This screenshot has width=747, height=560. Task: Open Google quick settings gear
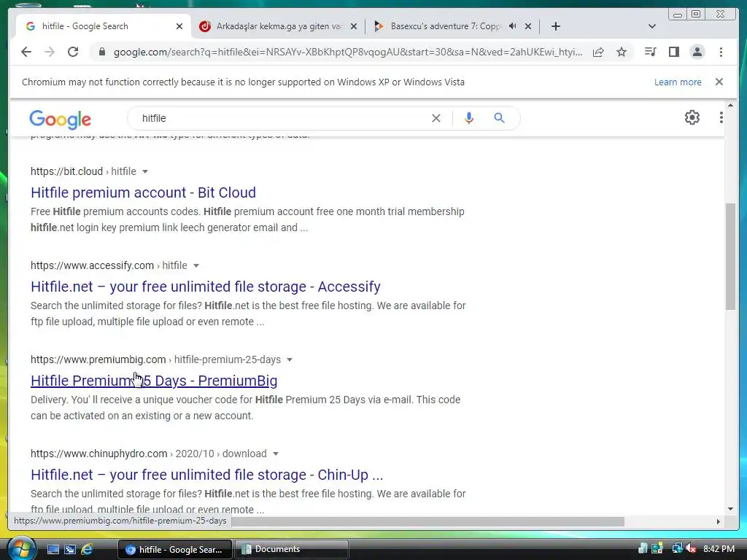click(692, 117)
